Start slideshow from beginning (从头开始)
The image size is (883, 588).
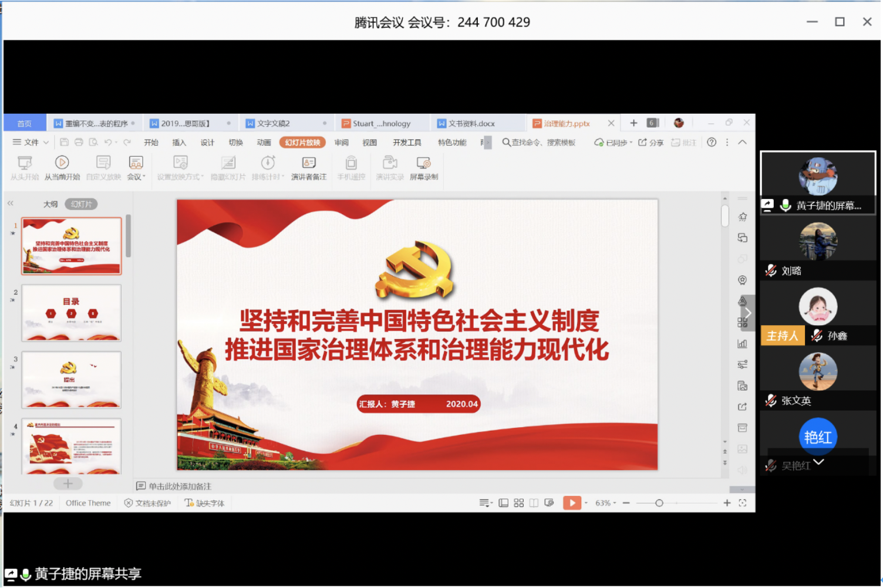[24, 168]
